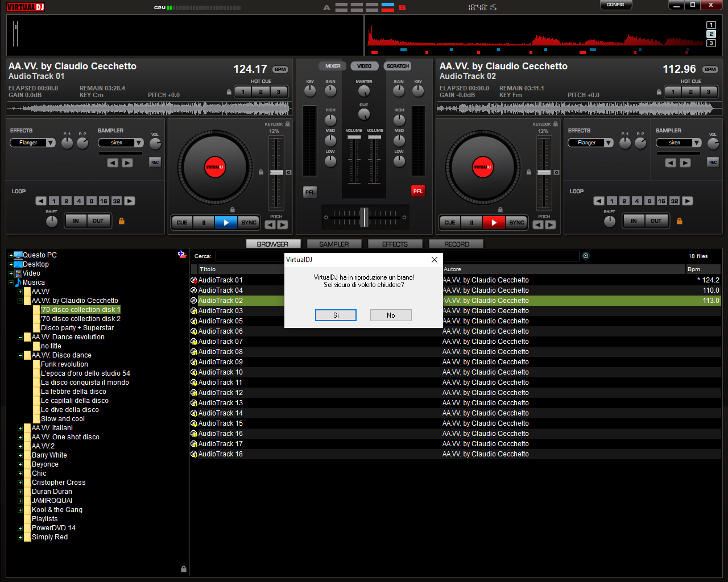Close the VirtualDJ dialog with X
This screenshot has height=582, width=728.
click(x=435, y=260)
